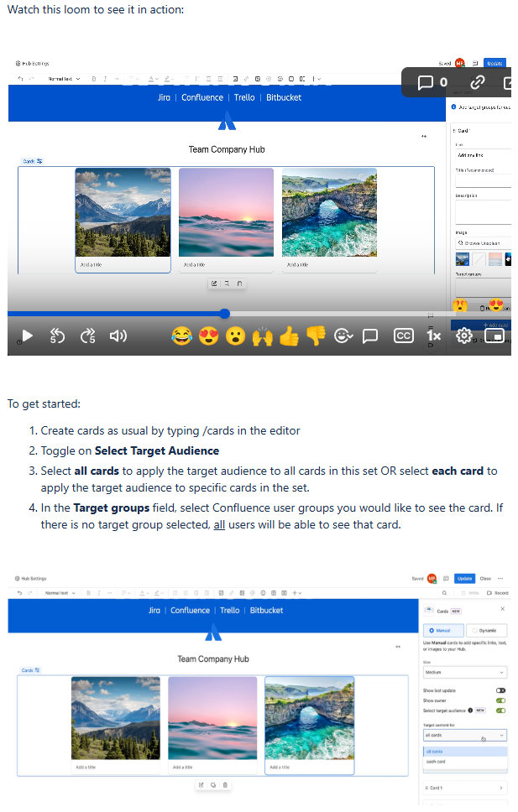React with the thumbs down emoji
Image resolution: width=518 pixels, height=812 pixels.
tap(316, 336)
